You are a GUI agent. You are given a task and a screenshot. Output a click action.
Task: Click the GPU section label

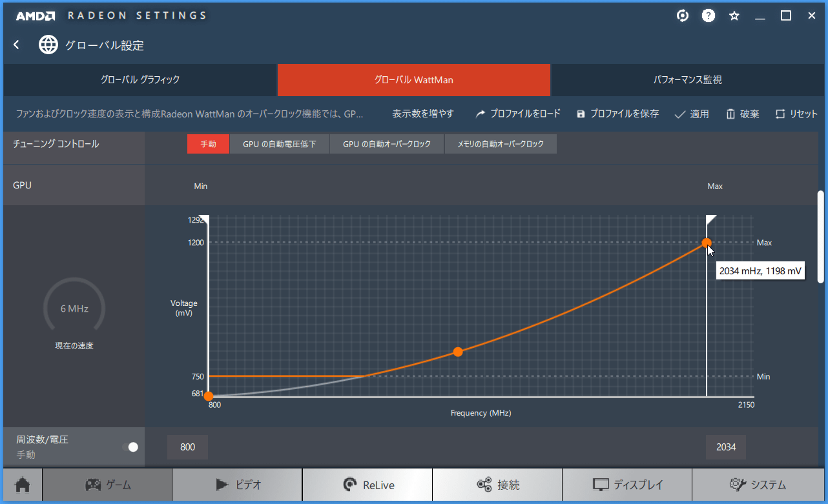22,185
